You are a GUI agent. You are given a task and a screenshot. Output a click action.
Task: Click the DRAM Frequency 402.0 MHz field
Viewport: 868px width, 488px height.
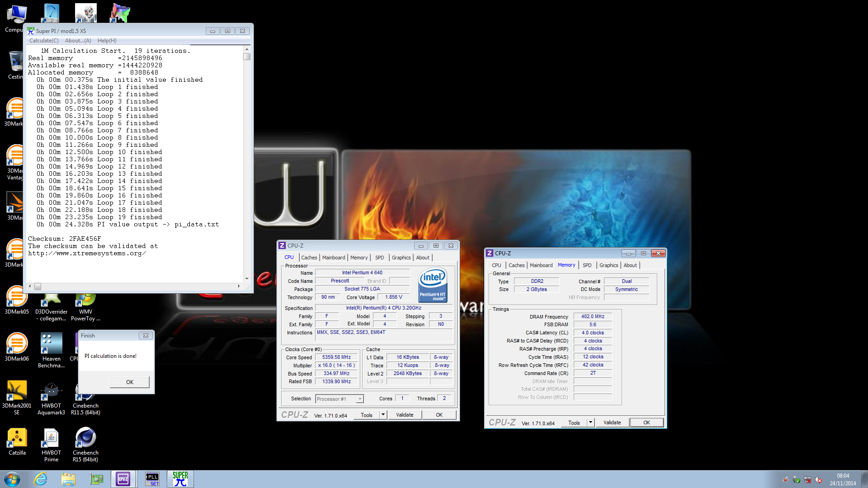[x=593, y=316]
